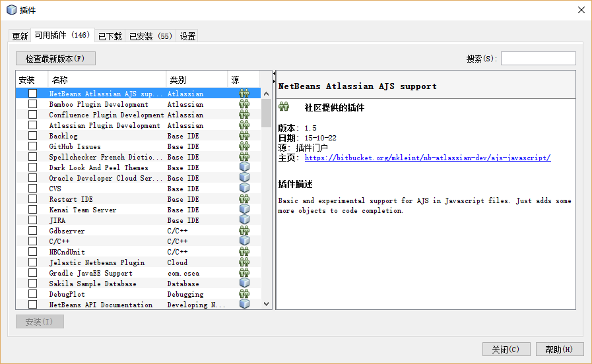
Task: Click source icon for Gradle JavaEE Support
Action: [x=244, y=273]
